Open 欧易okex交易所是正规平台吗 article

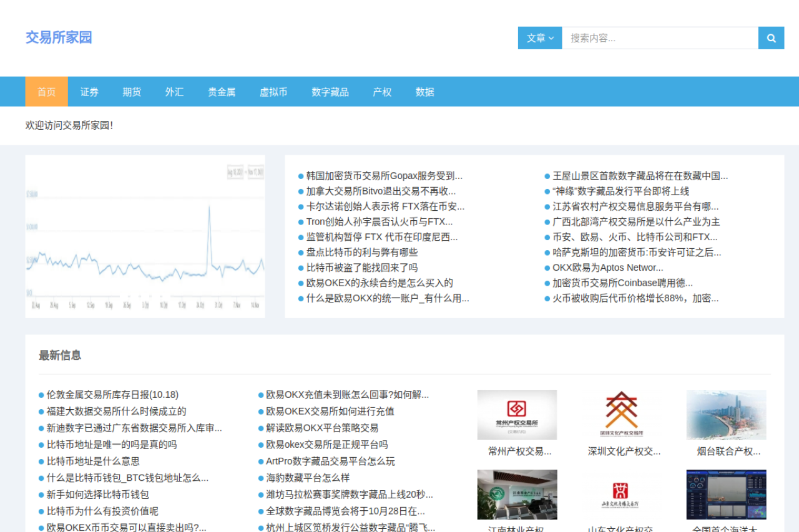click(327, 445)
